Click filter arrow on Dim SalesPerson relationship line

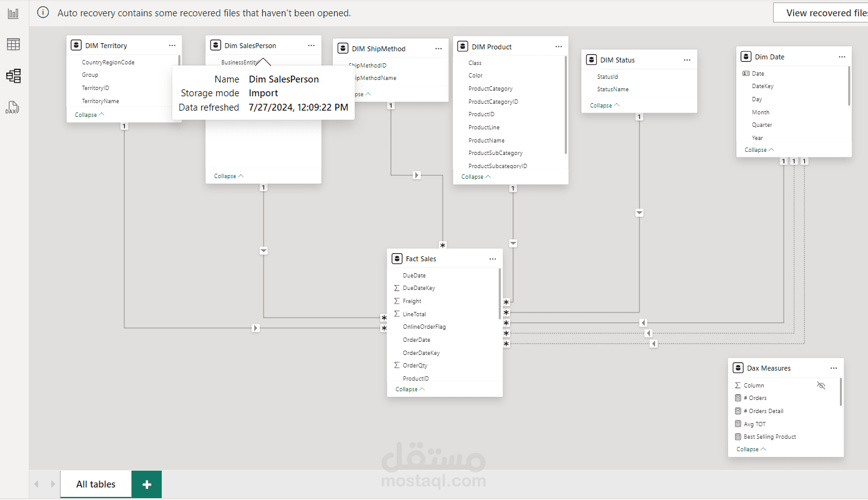click(264, 251)
